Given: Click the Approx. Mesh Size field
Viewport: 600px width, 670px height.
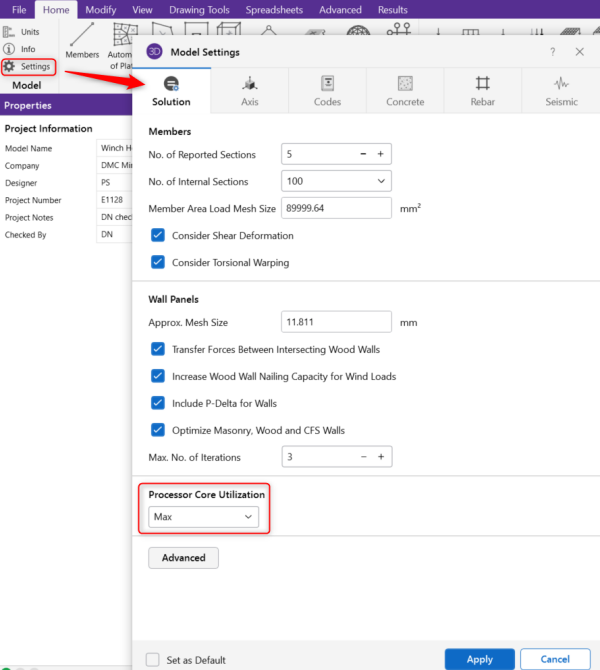Looking at the screenshot, I should (336, 322).
